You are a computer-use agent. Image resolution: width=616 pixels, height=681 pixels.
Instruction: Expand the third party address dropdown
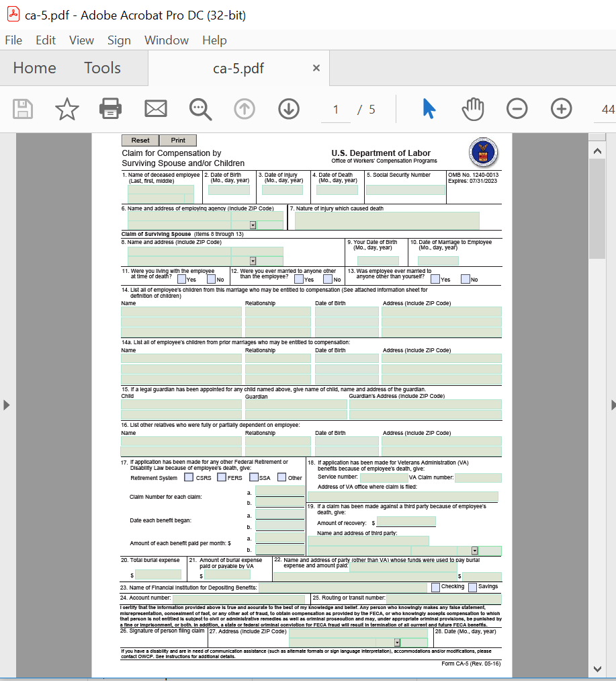click(474, 551)
